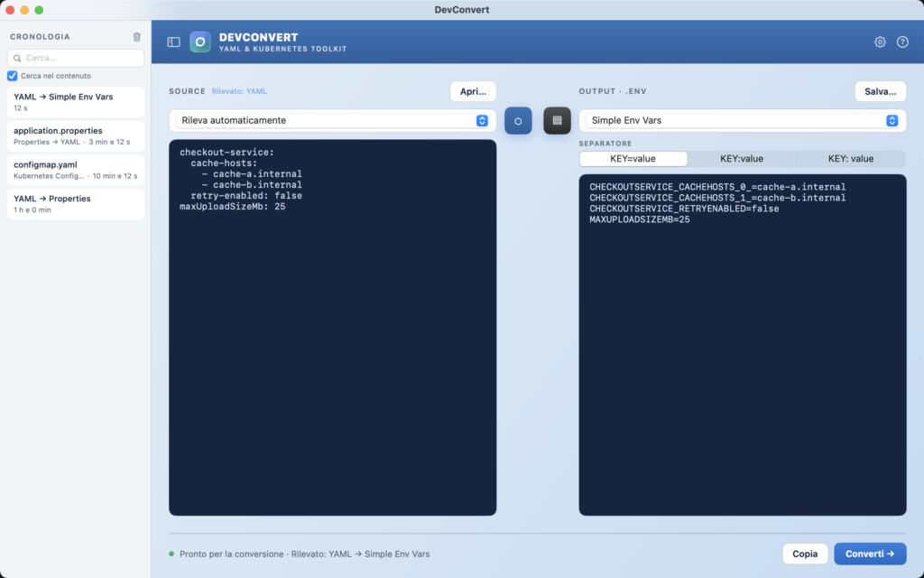This screenshot has height=578, width=924.
Task: Open the 'Rileva automaticamente' source format dropdown
Action: (332, 120)
